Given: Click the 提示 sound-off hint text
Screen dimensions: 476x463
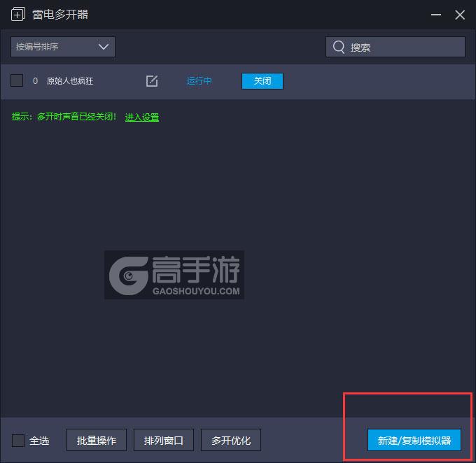Looking at the screenshot, I should click(64, 117).
